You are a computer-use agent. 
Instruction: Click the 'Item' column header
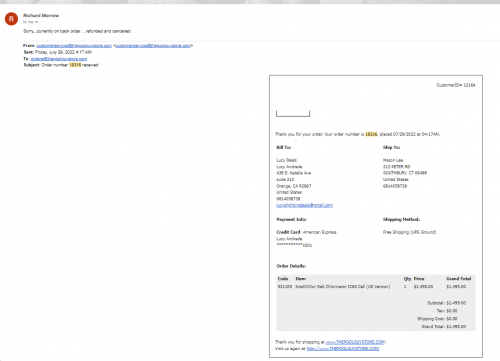pos(300,279)
